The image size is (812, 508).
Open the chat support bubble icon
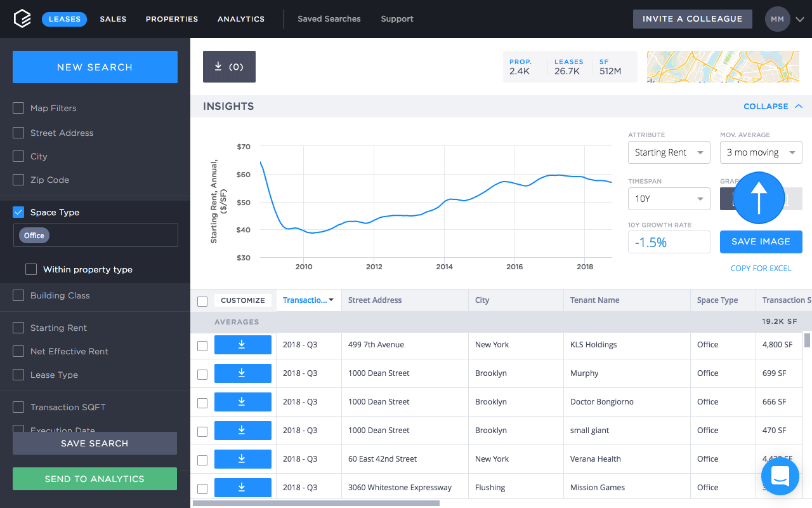point(780,475)
